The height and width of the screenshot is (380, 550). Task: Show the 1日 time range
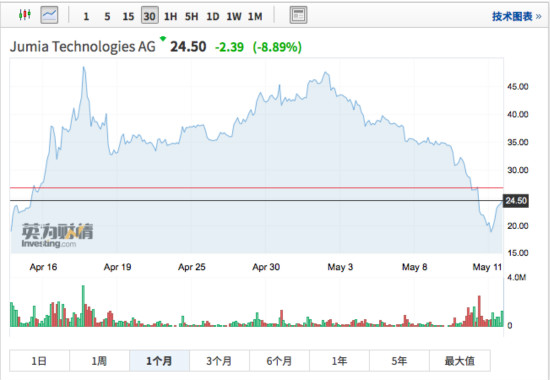pos(39,361)
